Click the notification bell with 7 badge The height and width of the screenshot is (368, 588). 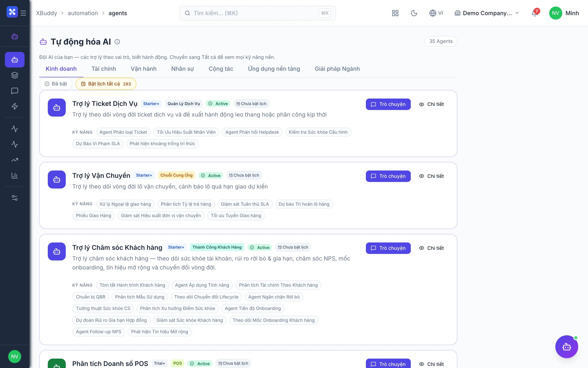535,13
